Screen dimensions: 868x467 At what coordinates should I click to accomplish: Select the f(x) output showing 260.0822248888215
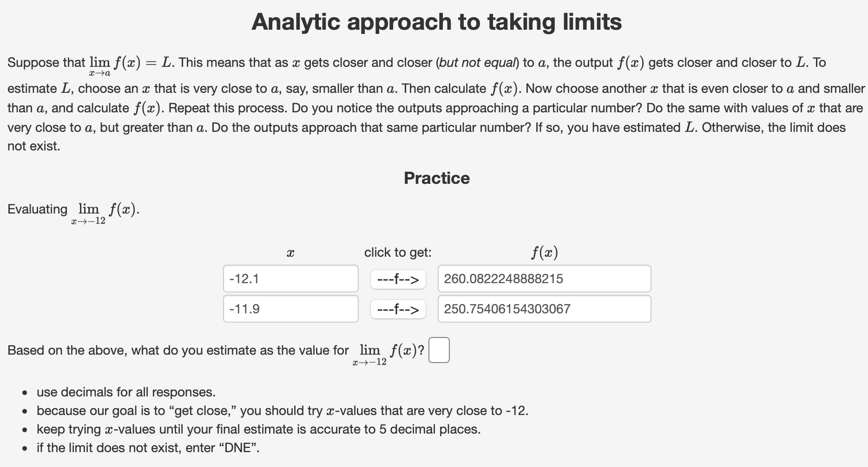tap(544, 279)
